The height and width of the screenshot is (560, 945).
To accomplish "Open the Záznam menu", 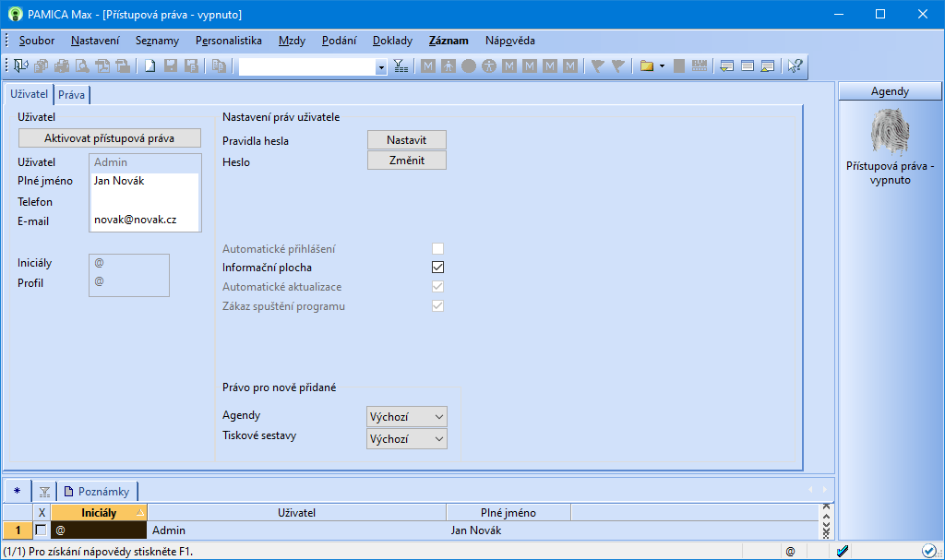I will click(449, 41).
